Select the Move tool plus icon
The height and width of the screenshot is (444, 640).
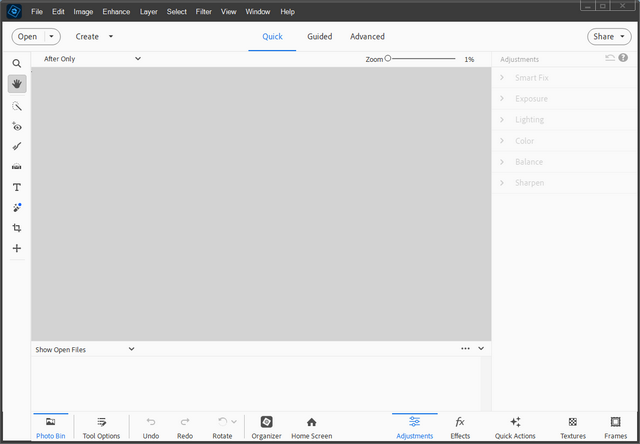[x=17, y=248]
